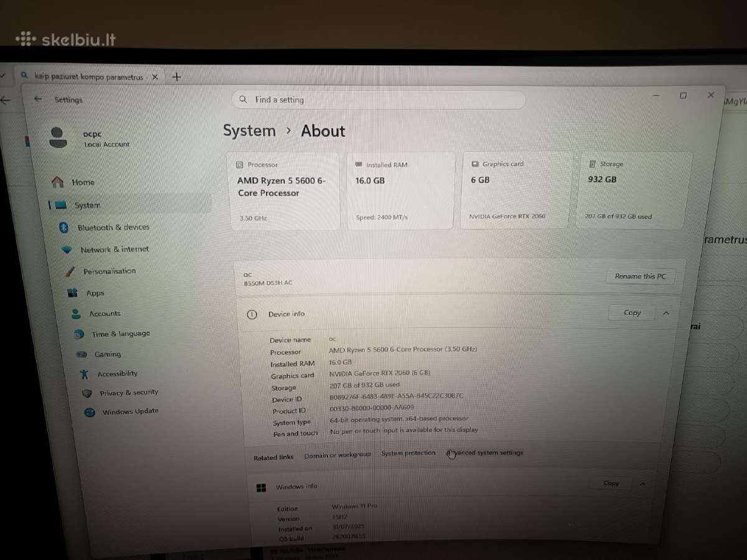This screenshot has height=560, width=747.
Task: Open Advanced system settings link
Action: [485, 452]
